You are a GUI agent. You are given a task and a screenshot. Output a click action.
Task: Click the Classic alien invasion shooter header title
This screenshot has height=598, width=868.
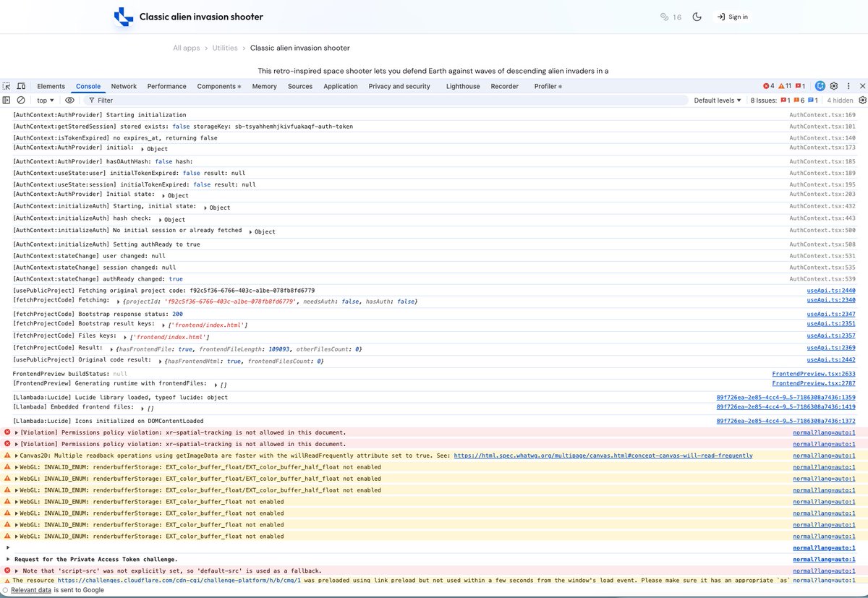[x=201, y=17]
